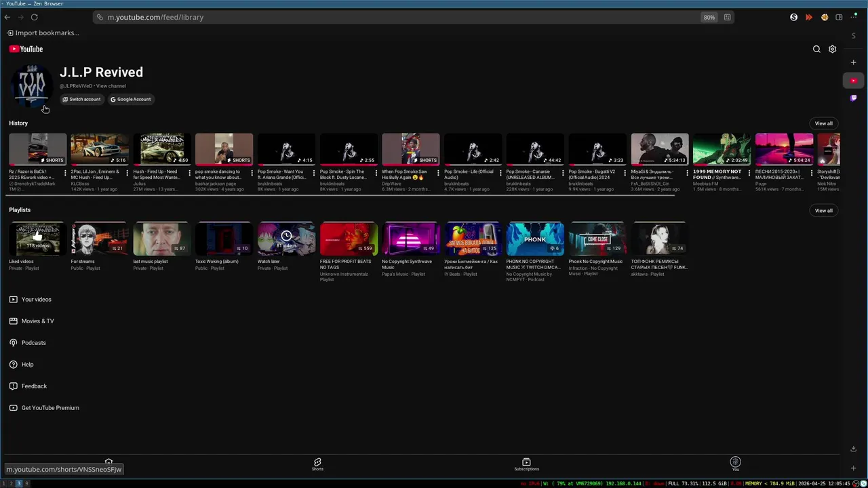Image resolution: width=868 pixels, height=488 pixels.
Task: Open options menu for Hush - Fired Up video
Action: pyautogui.click(x=189, y=173)
